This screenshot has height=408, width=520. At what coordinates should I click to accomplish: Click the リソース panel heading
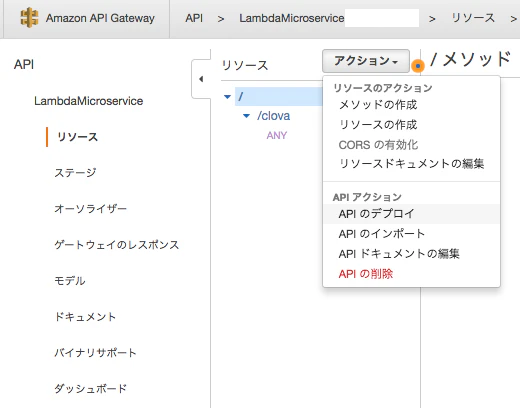pyautogui.click(x=245, y=65)
